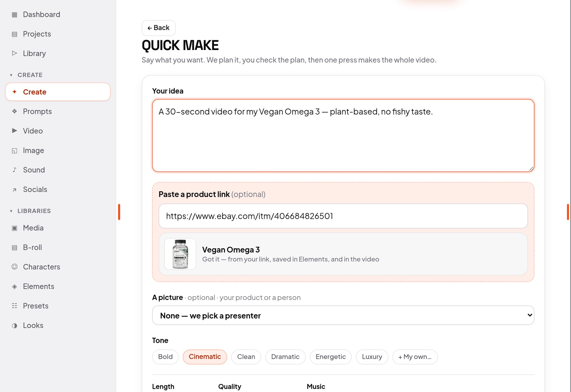This screenshot has width=571, height=392.
Task: Open the Characters library link
Action: (58, 267)
